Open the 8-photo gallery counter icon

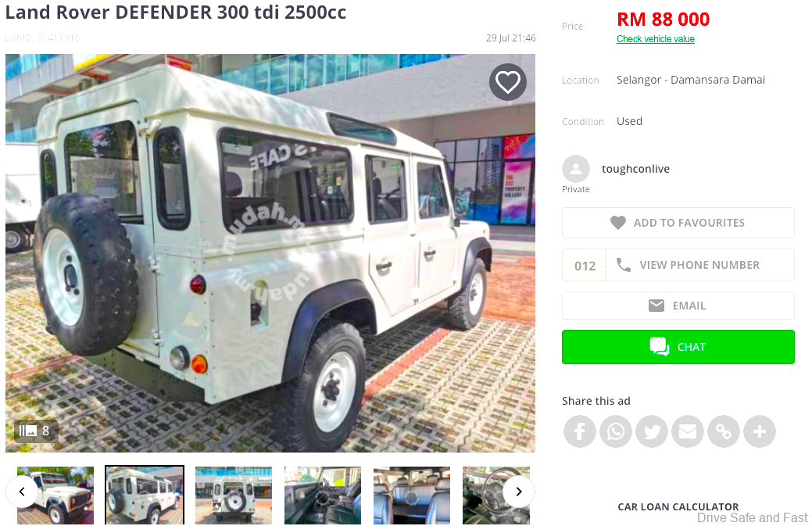click(35, 431)
